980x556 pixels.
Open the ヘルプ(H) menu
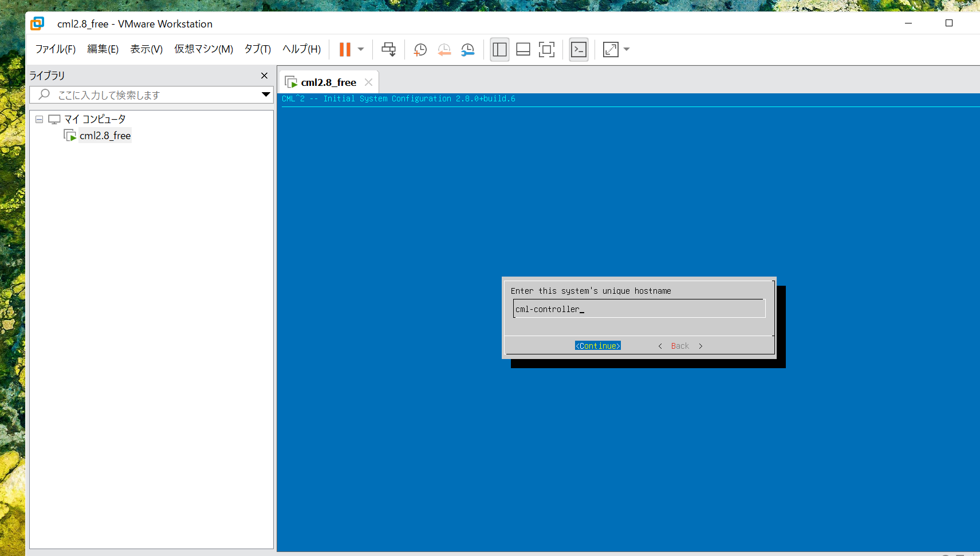click(x=302, y=49)
